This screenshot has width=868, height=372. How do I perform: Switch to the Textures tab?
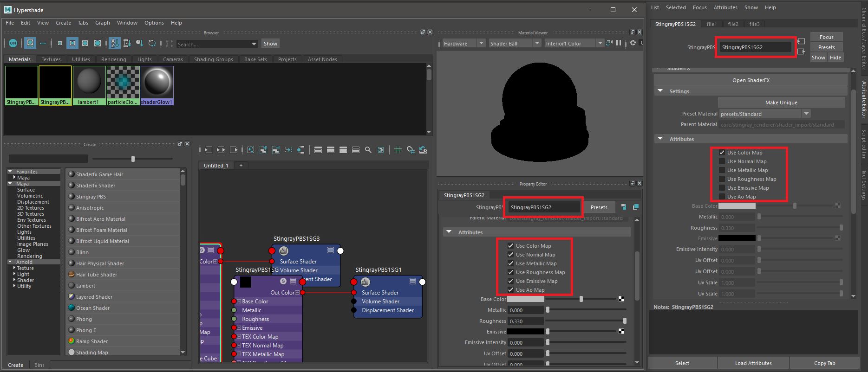point(51,59)
